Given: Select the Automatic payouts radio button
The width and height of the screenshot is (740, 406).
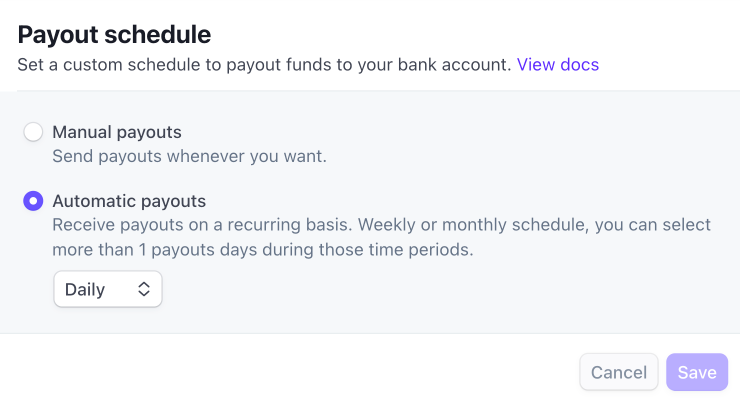Looking at the screenshot, I should [33, 201].
